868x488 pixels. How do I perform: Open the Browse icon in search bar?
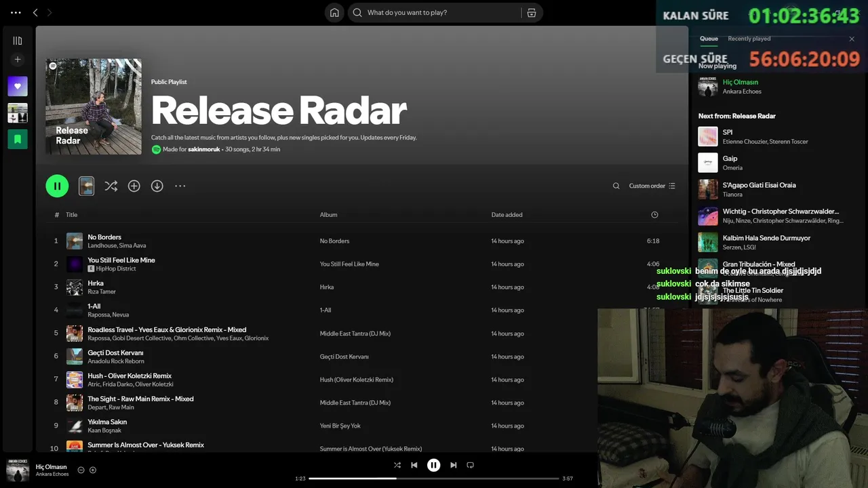(x=531, y=12)
